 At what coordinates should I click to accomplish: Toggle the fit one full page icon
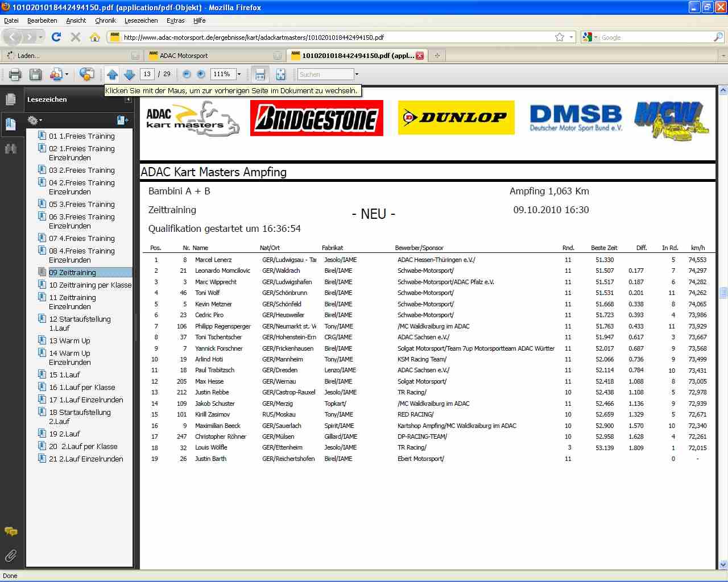[x=280, y=74]
